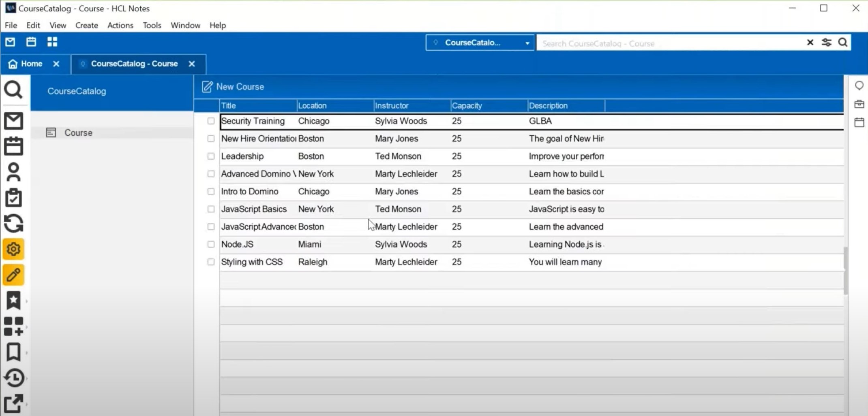
Task: Open Mail from the left sidebar
Action: (x=13, y=121)
